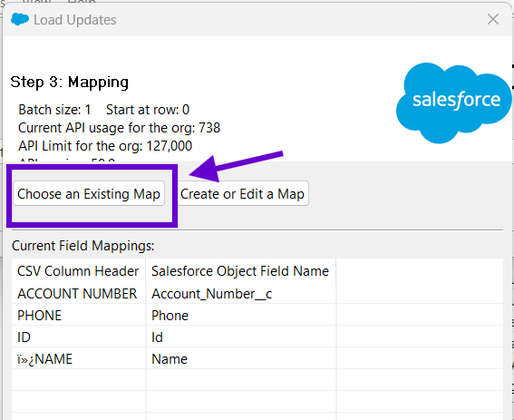Select the Id Salesforce field cell
The height and width of the screenshot is (420, 514).
pyautogui.click(x=241, y=337)
